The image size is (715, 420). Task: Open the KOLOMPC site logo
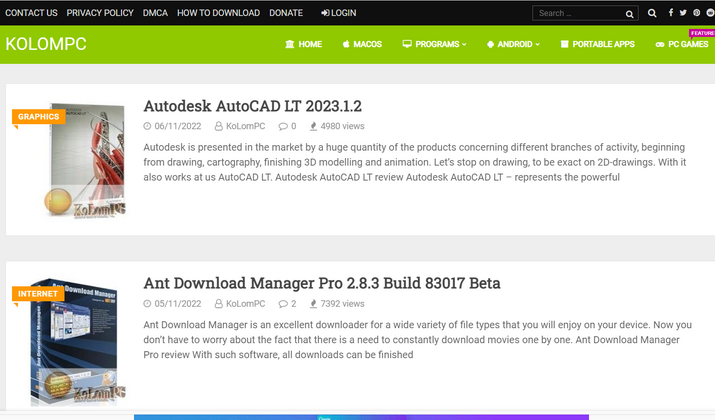(46, 44)
